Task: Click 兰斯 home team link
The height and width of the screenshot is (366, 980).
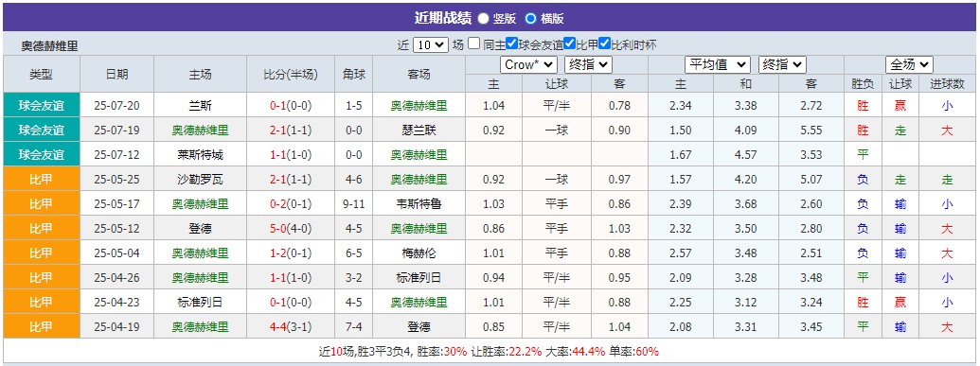Action: coord(200,106)
